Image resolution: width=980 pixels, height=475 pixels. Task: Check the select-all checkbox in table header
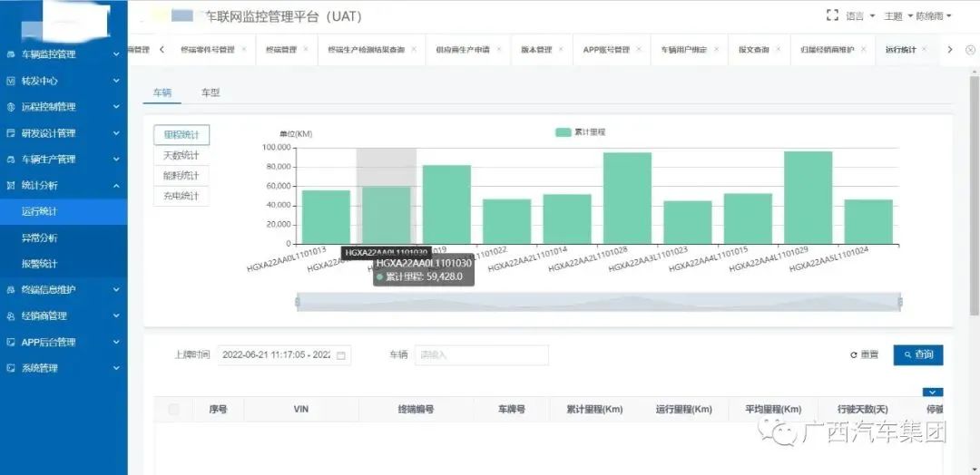(173, 410)
